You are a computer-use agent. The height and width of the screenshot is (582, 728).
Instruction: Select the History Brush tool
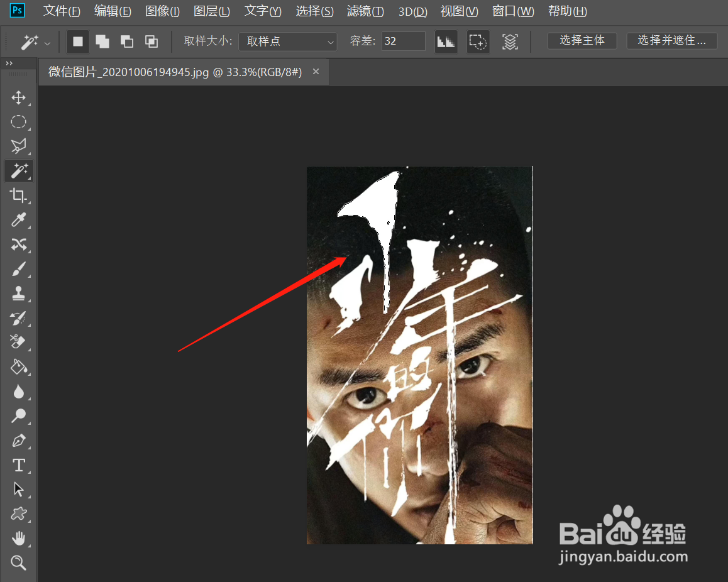point(19,318)
